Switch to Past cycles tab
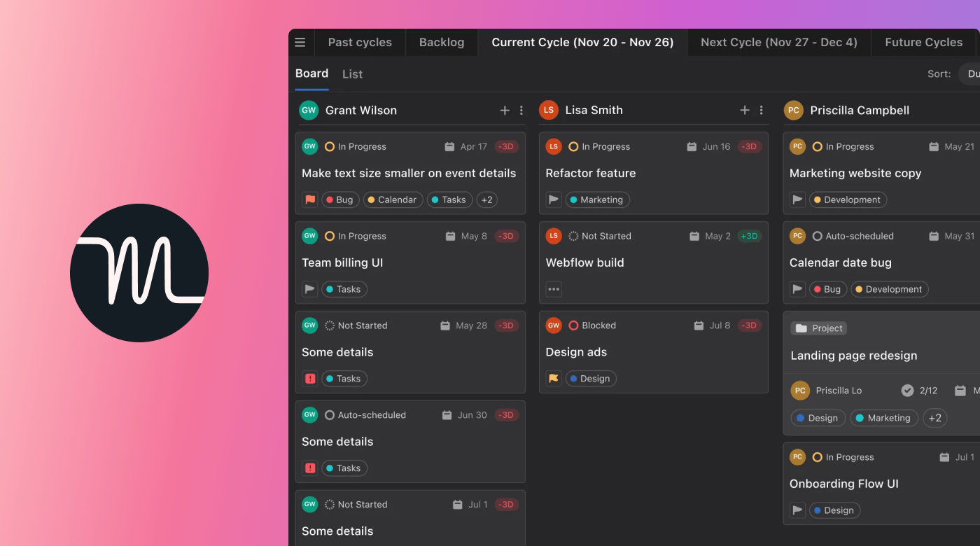Screen dimensions: 980x546 click(x=360, y=42)
